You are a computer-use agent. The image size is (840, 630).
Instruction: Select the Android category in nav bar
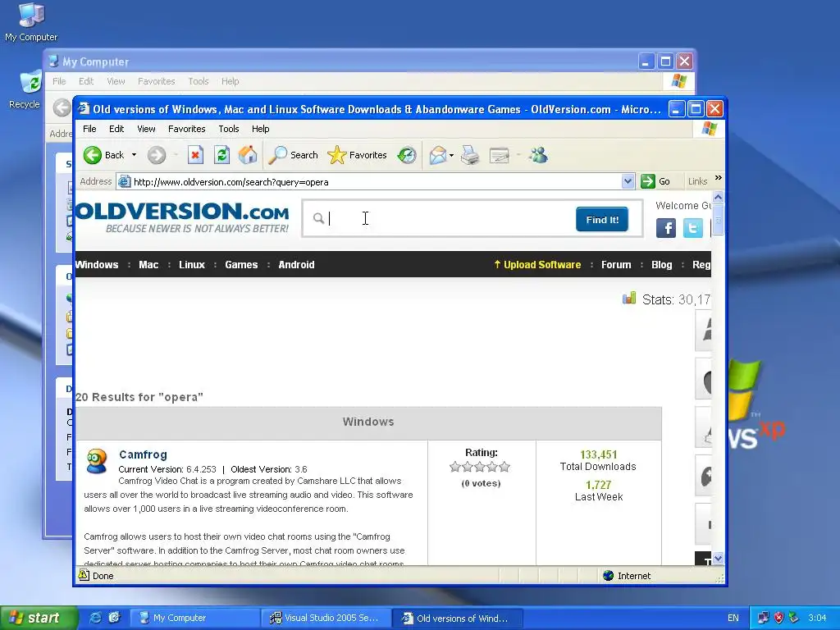[x=296, y=265]
